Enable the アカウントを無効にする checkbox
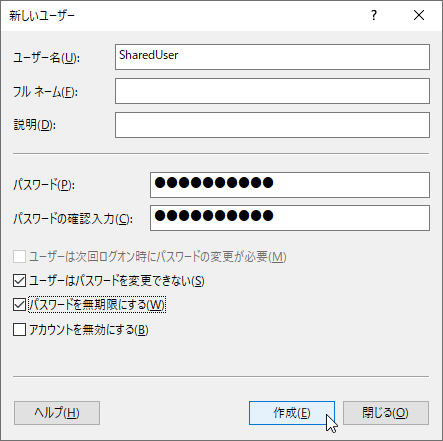 click(19, 330)
